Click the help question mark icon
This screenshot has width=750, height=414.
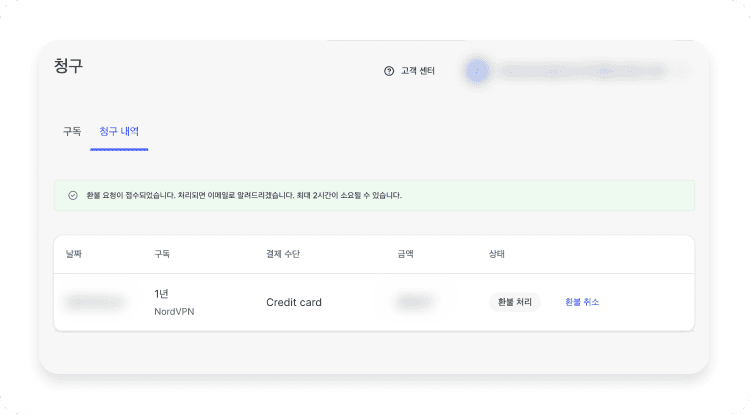tap(389, 71)
